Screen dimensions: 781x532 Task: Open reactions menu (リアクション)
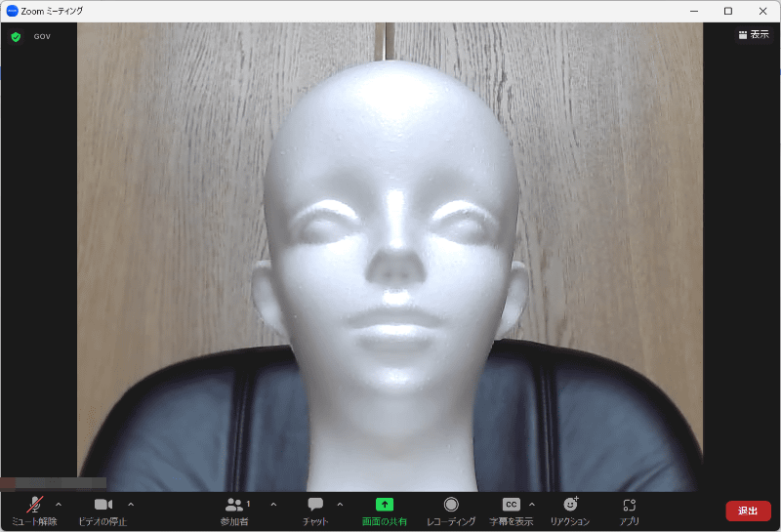coord(570,512)
